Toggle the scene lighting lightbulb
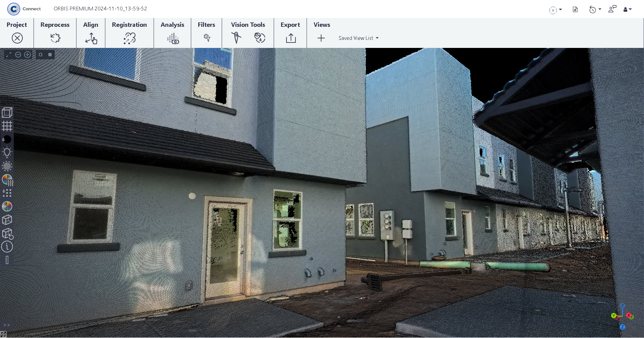 [x=7, y=152]
